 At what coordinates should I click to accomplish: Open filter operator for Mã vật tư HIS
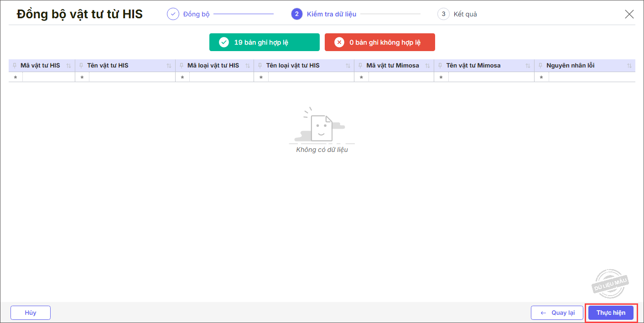pos(16,78)
